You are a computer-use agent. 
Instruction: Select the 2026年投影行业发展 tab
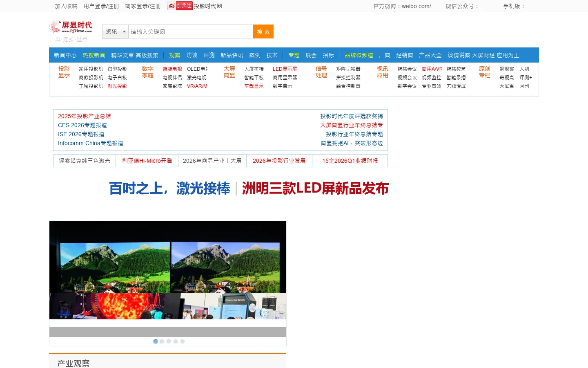click(x=279, y=161)
